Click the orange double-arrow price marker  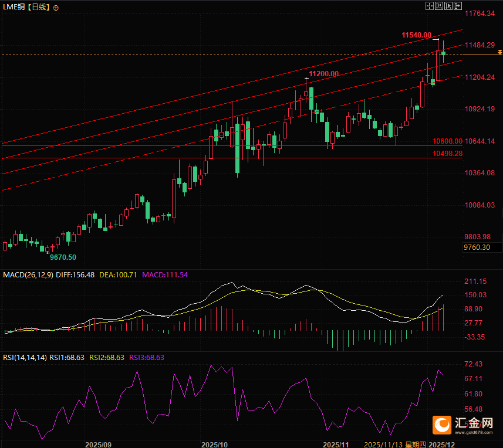(499, 53)
